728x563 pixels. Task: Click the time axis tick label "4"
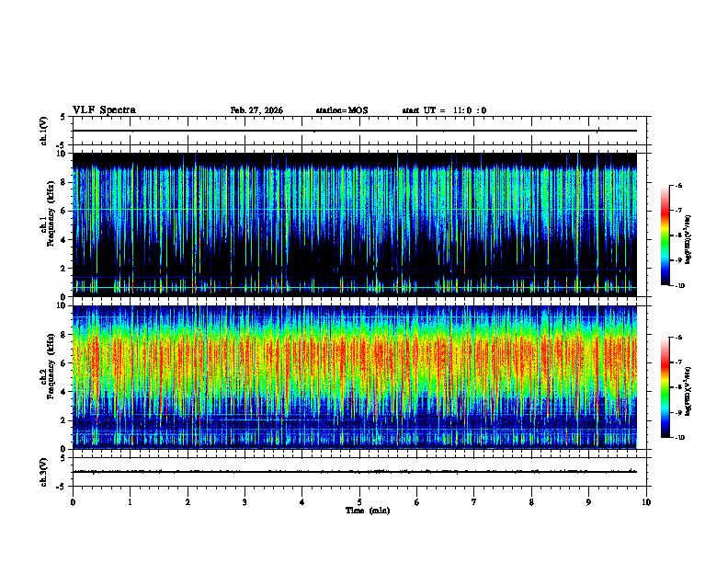pyautogui.click(x=302, y=502)
